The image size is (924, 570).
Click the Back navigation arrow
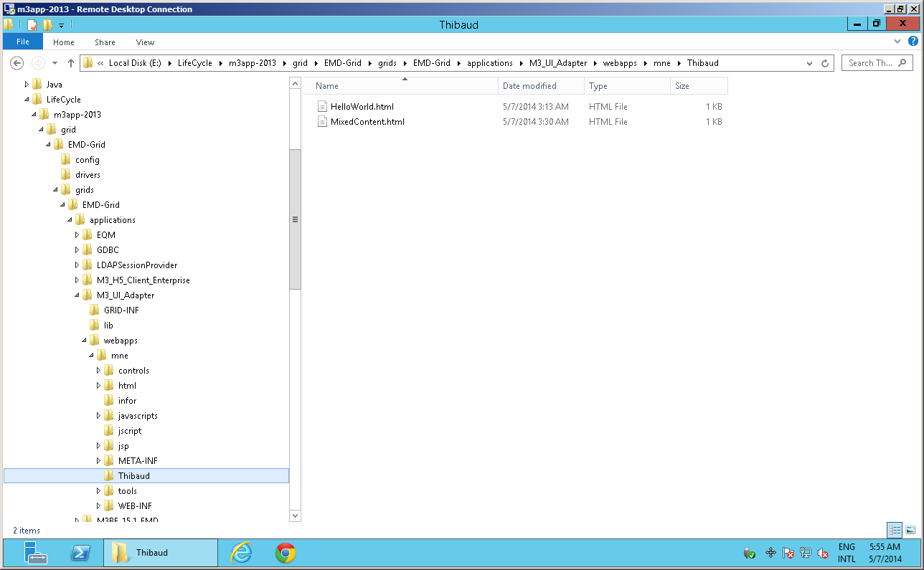(x=17, y=63)
